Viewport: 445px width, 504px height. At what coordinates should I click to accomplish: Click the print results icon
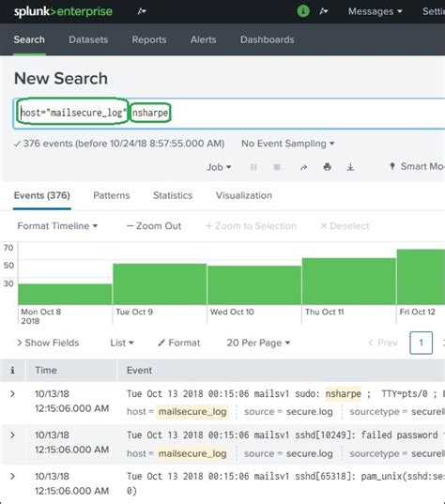[x=328, y=167]
